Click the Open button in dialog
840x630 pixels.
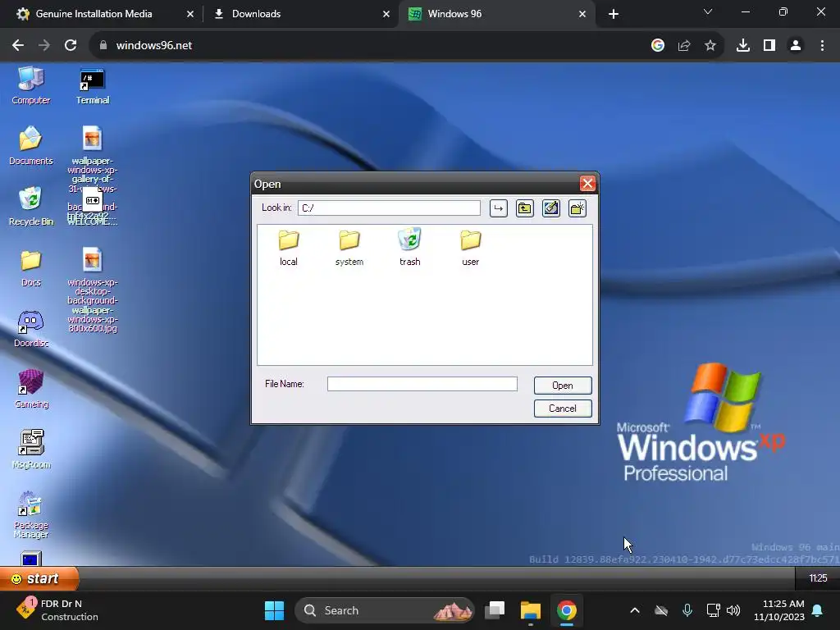[x=563, y=386]
